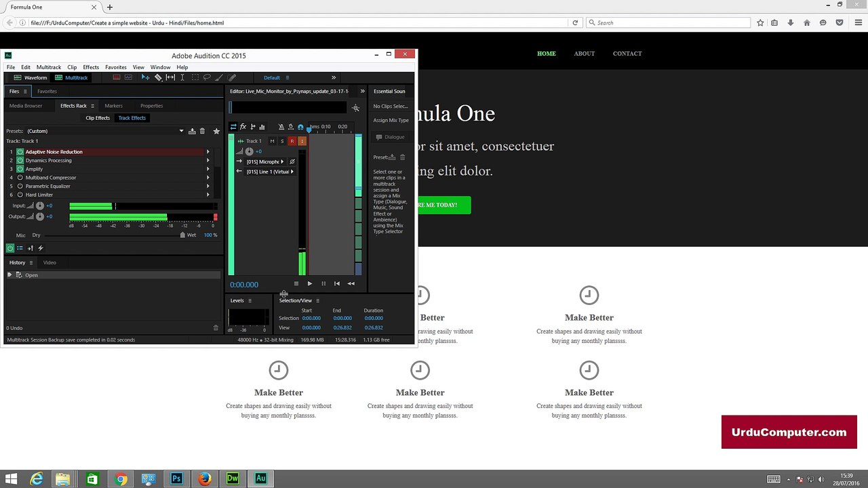Enable the Parametric Equalizer effect
The width and height of the screenshot is (868, 488).
(x=20, y=186)
